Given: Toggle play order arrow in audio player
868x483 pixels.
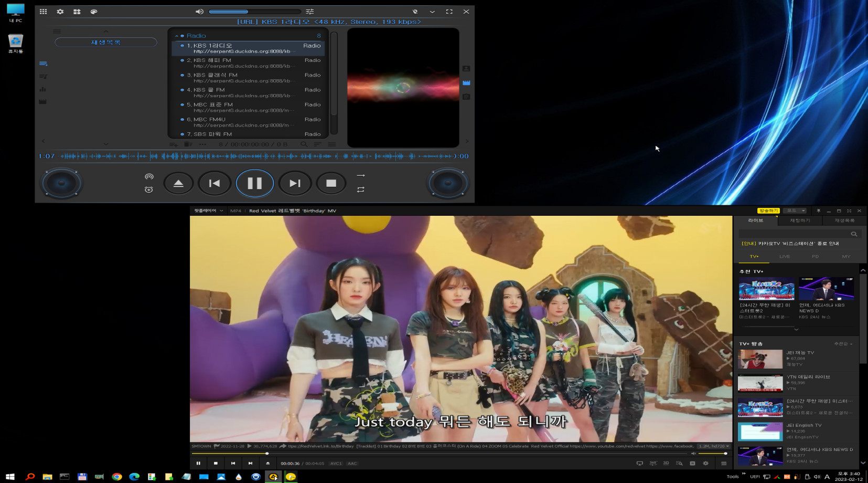Looking at the screenshot, I should (x=360, y=175).
